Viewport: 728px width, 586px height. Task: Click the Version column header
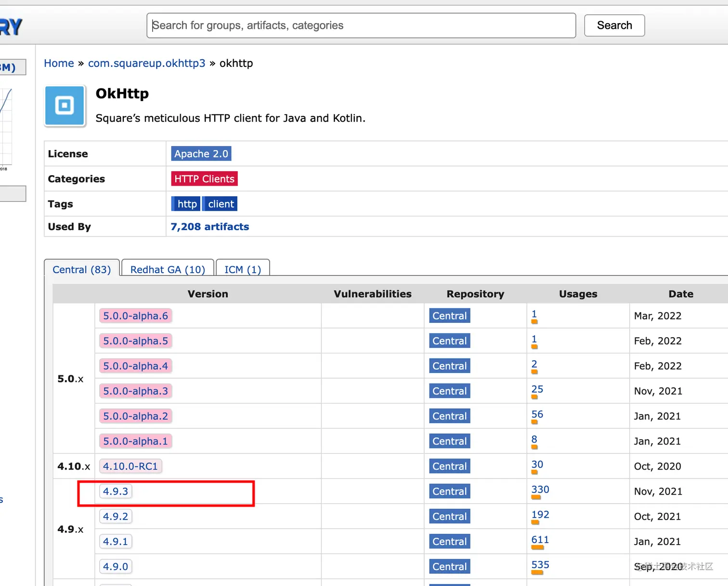coord(208,294)
